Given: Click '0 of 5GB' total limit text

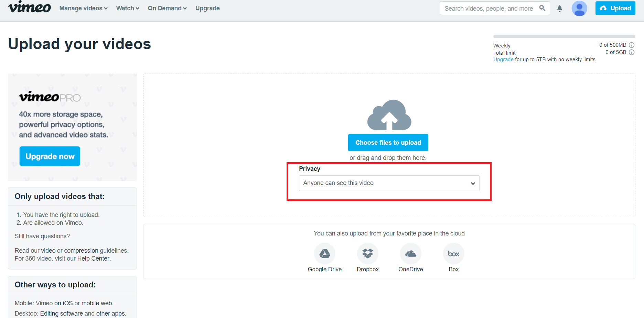Looking at the screenshot, I should (616, 52).
